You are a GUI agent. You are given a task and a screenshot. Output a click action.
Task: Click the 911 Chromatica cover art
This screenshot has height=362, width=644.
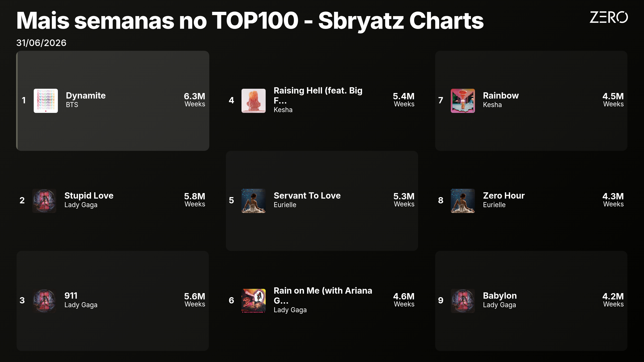pos(44,301)
